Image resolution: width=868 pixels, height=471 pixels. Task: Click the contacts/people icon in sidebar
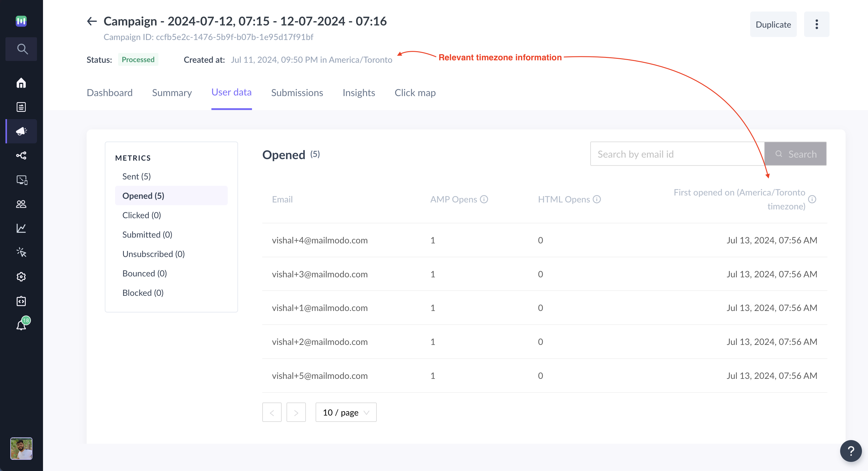coord(22,204)
